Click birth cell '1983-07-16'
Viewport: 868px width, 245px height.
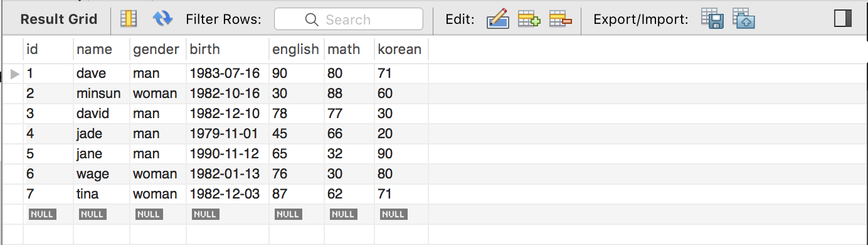[x=228, y=73]
